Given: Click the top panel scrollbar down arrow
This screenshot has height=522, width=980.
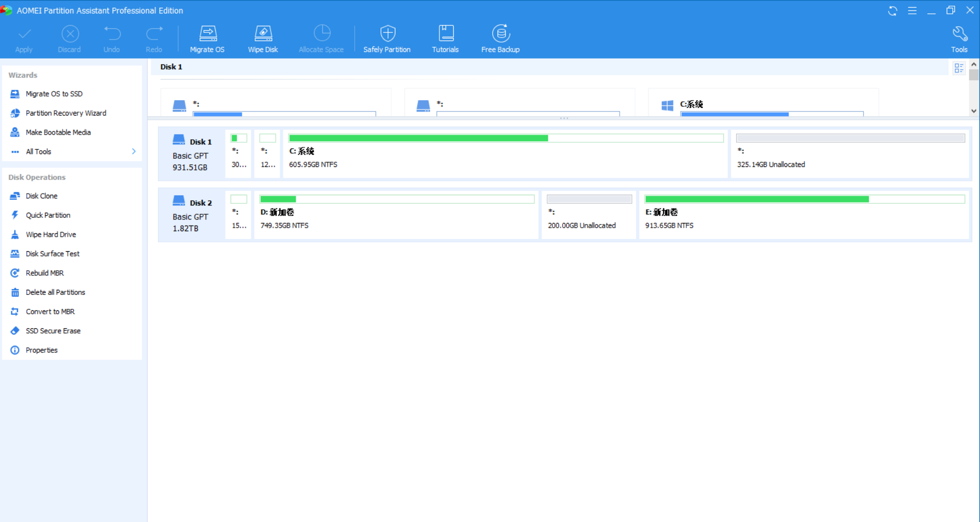Looking at the screenshot, I should [x=974, y=111].
